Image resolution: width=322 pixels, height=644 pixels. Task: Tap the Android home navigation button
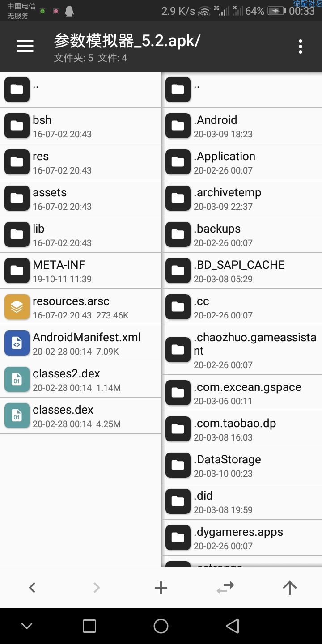(x=161, y=626)
